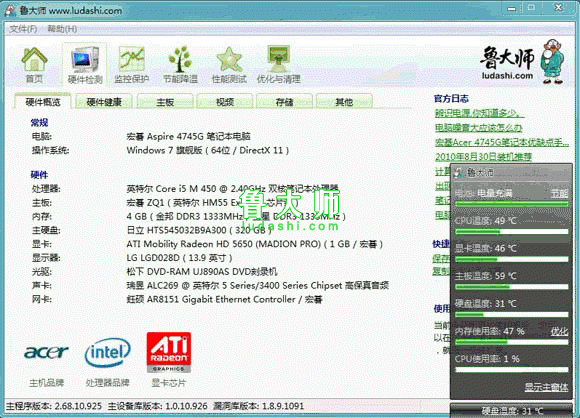The image size is (580, 418).
Task: Open the first 官方日志 link about 笔记本电源
Action: coord(479,113)
